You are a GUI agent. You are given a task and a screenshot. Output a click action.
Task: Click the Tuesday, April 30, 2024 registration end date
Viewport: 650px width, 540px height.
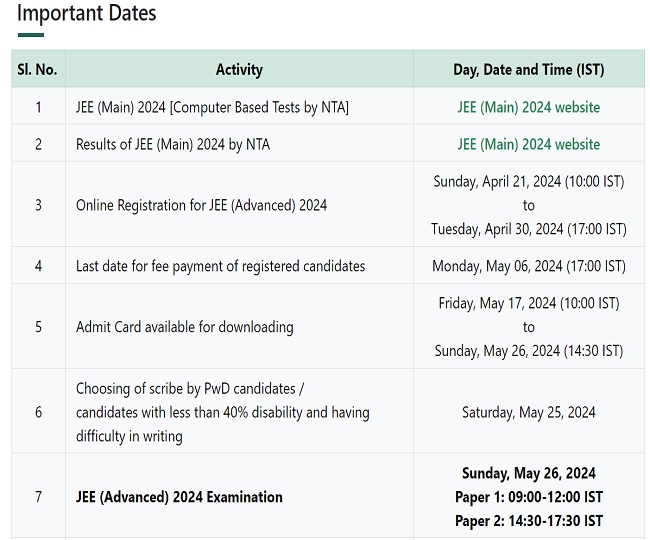pyautogui.click(x=528, y=229)
